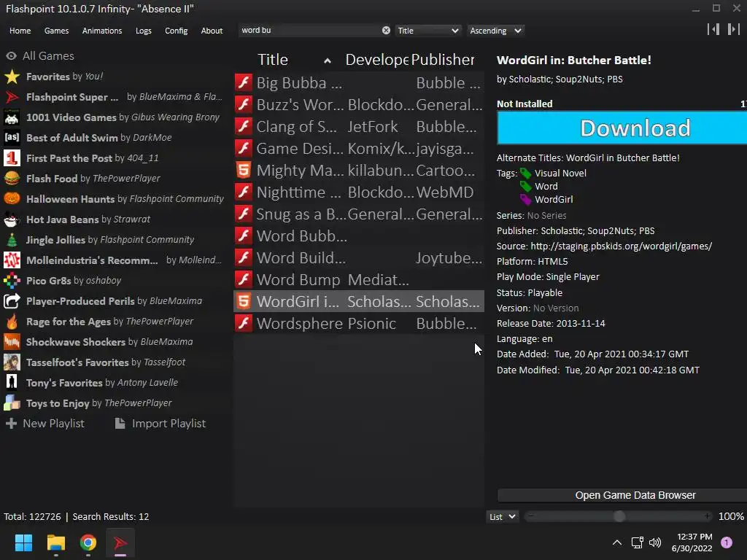
Task: Click the Best of Adult Swim [as] icon
Action: [12, 138]
